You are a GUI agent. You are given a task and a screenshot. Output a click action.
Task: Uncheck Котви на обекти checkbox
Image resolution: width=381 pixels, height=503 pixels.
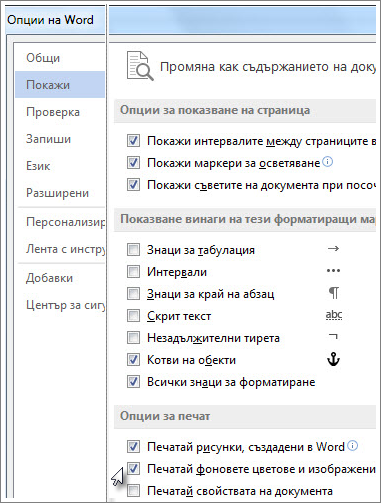pyautogui.click(x=133, y=359)
